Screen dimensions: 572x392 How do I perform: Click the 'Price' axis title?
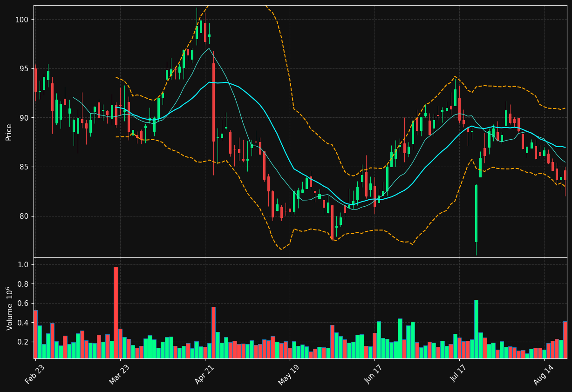tap(9, 132)
